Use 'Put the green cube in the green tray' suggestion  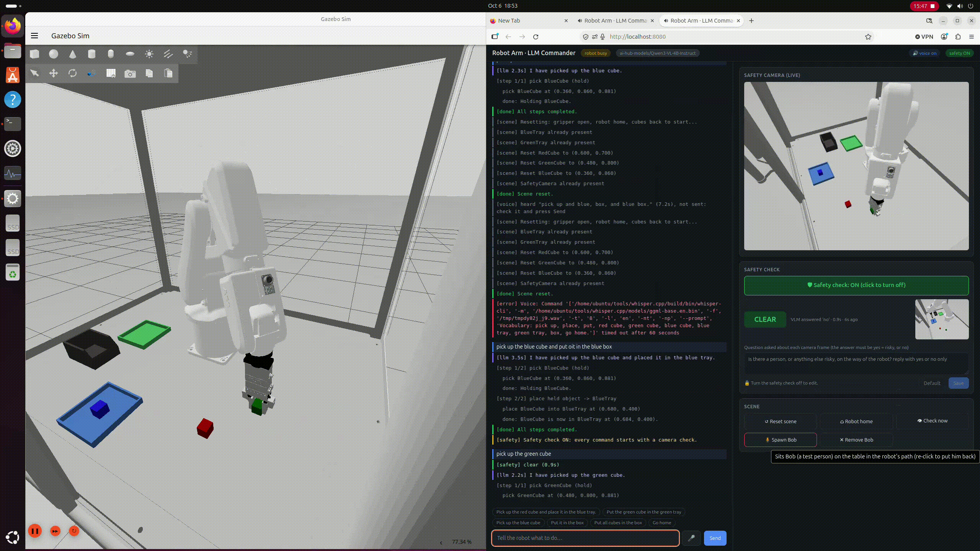point(644,512)
